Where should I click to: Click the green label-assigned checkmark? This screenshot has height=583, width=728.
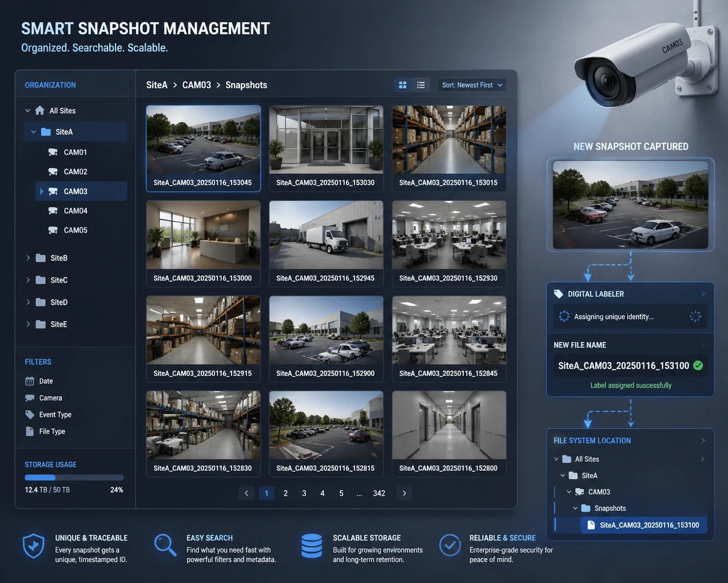coord(698,365)
